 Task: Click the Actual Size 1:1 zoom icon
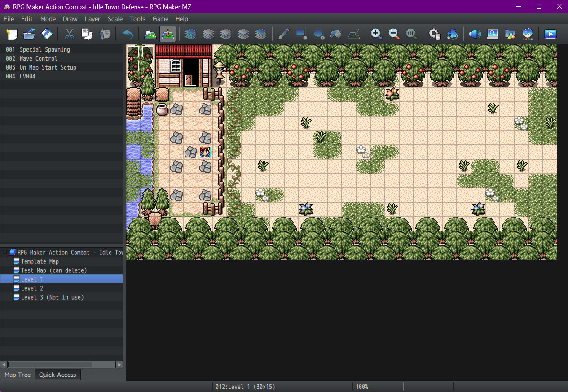[x=412, y=34]
